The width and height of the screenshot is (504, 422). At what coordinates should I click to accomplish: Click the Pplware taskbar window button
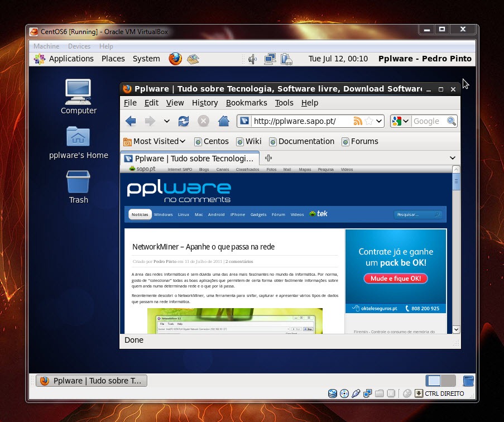(92, 381)
